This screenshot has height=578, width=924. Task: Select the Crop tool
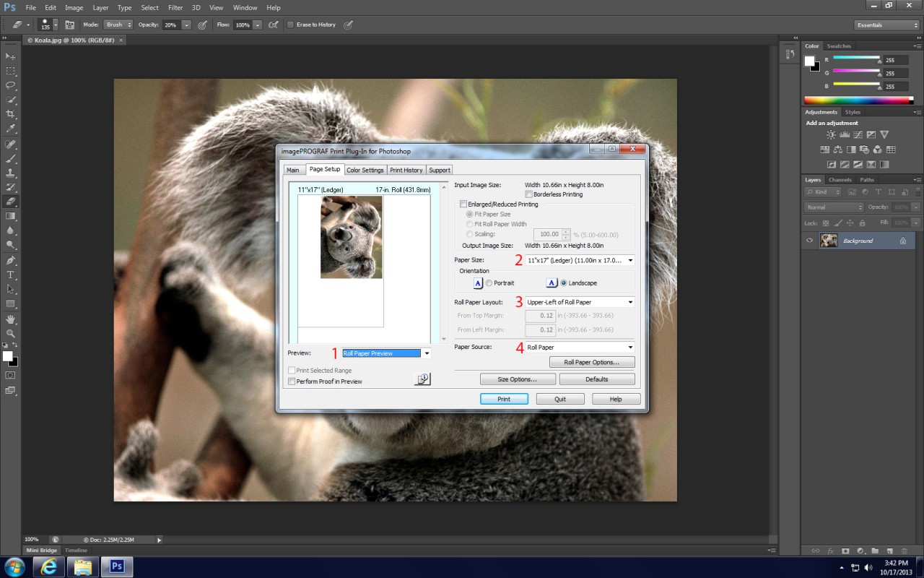(11, 114)
